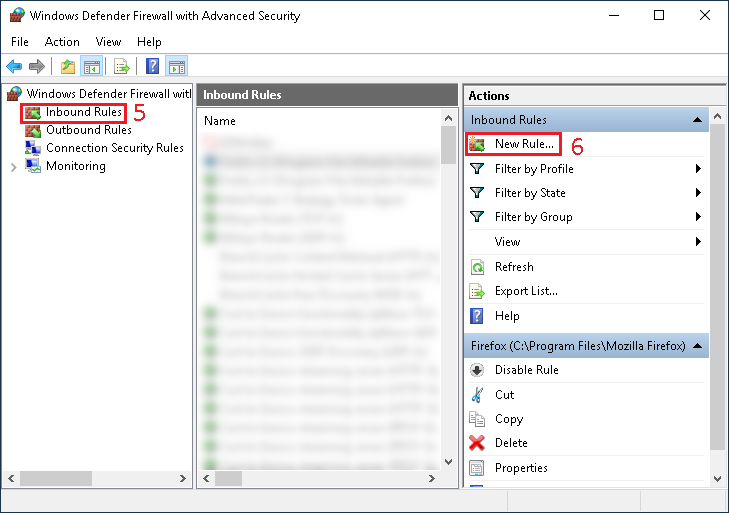
Task: Collapse the Firefox actions section
Action: pyautogui.click(x=697, y=346)
